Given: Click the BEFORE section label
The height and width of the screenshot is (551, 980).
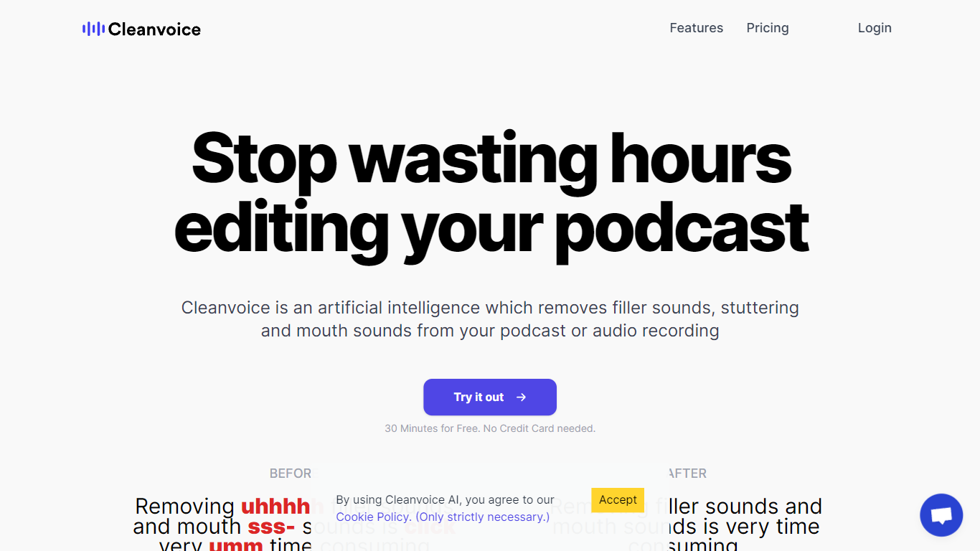Looking at the screenshot, I should [x=290, y=474].
